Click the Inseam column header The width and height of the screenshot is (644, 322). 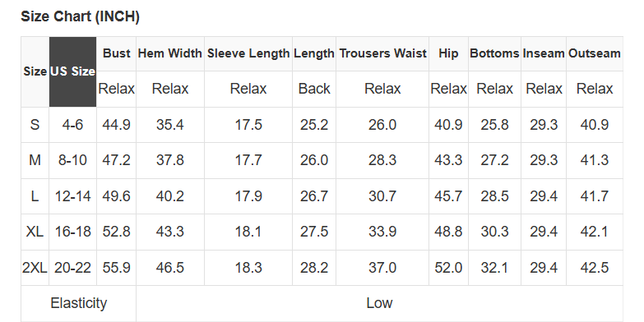(x=544, y=53)
